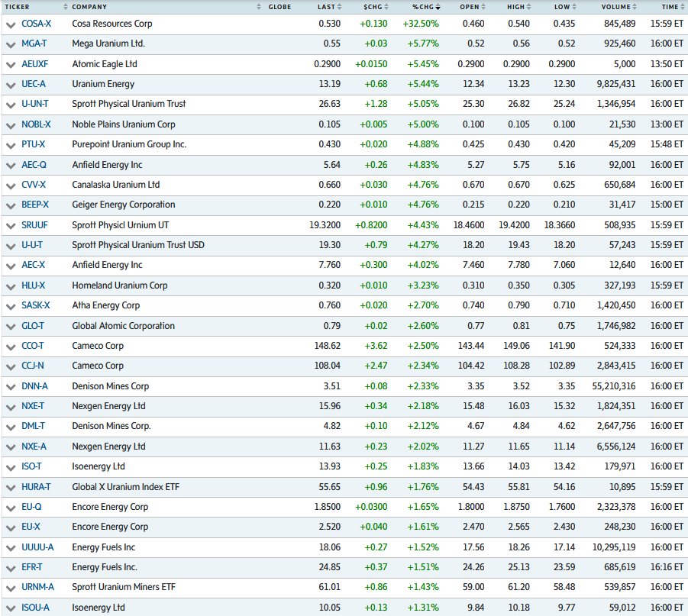Open the EFR-T ticker link
Viewport: 688px width, 616px height.
tap(32, 567)
